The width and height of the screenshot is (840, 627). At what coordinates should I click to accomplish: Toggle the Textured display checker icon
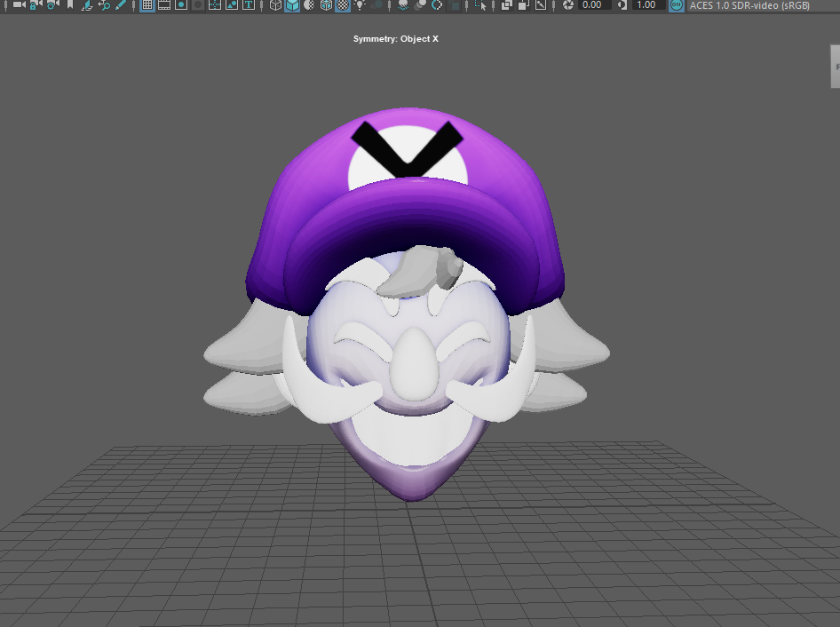click(343, 4)
